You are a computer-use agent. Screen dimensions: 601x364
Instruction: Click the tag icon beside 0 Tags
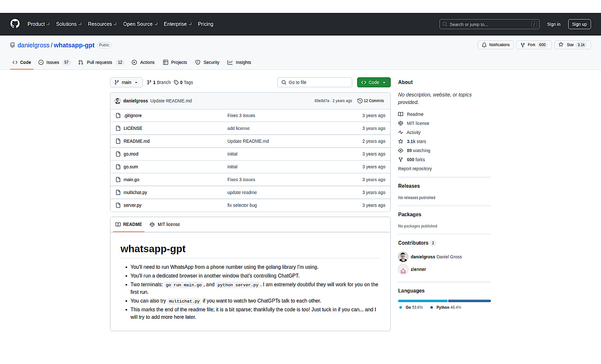point(176,82)
